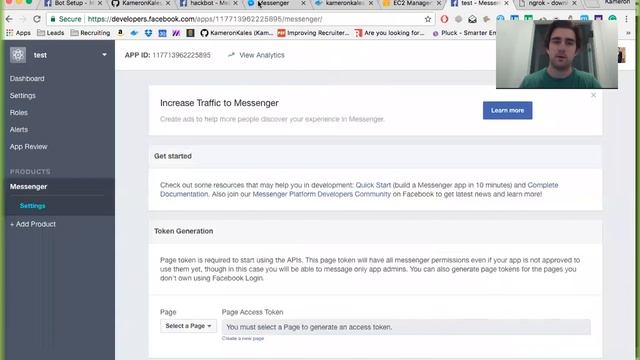Open Settings under Dashboard in sidebar
Viewport: 640px width, 360px height.
coord(23,96)
